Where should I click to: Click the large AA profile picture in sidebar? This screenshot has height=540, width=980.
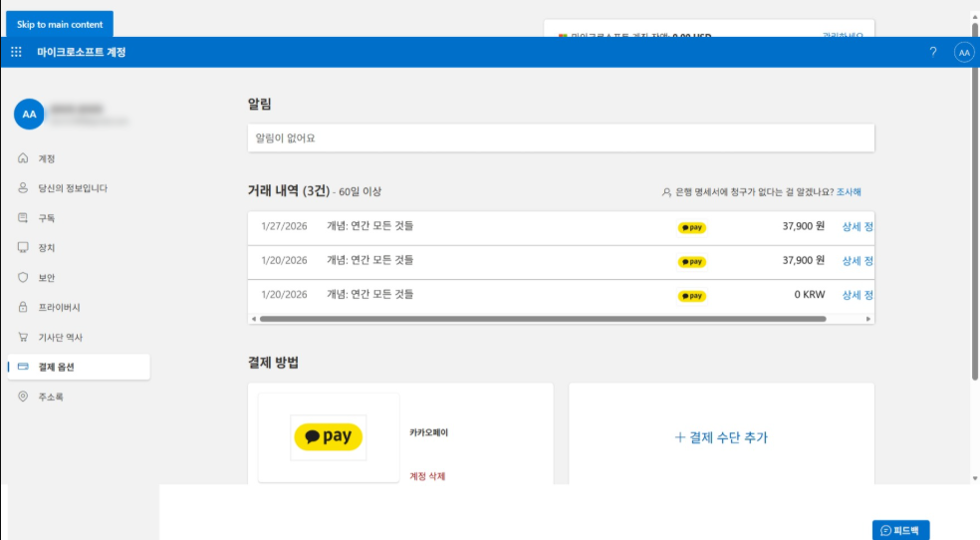pos(29,114)
